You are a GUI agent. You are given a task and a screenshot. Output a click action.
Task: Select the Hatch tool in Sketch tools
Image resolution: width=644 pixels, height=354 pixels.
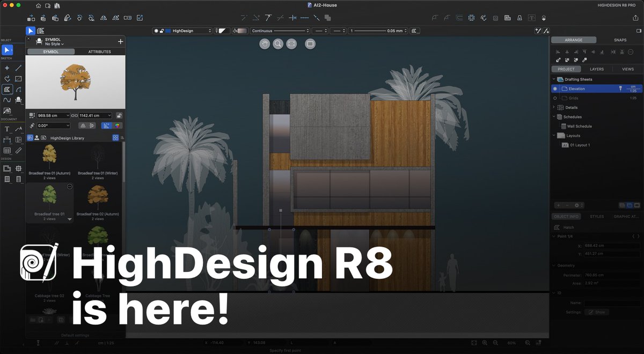tap(7, 90)
